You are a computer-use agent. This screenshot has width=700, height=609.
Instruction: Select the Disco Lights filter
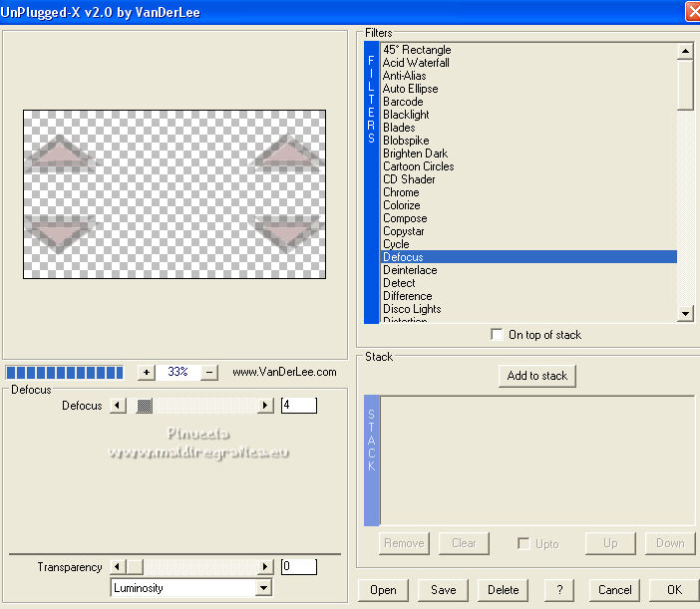529,308
